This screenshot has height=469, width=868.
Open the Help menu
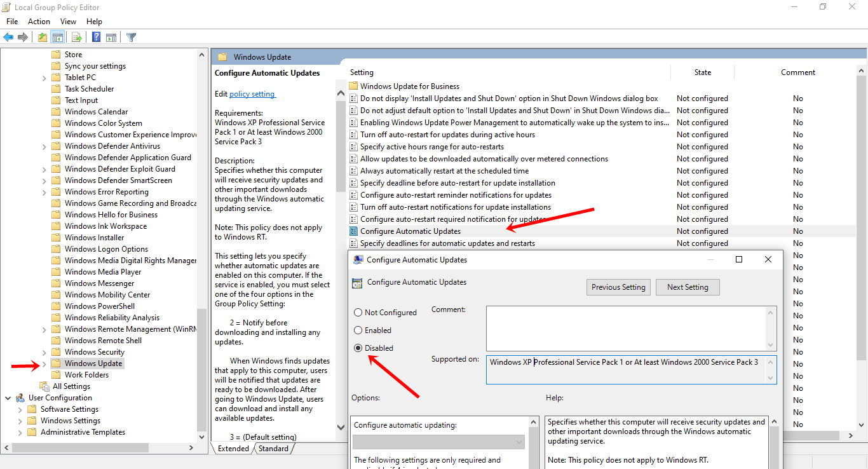click(94, 22)
